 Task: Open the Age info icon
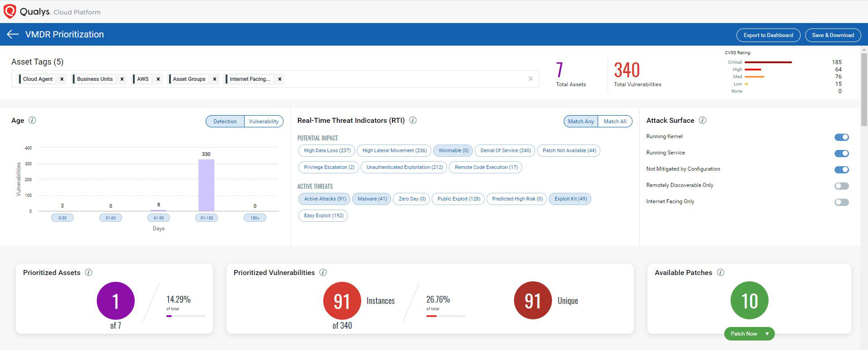tap(32, 120)
